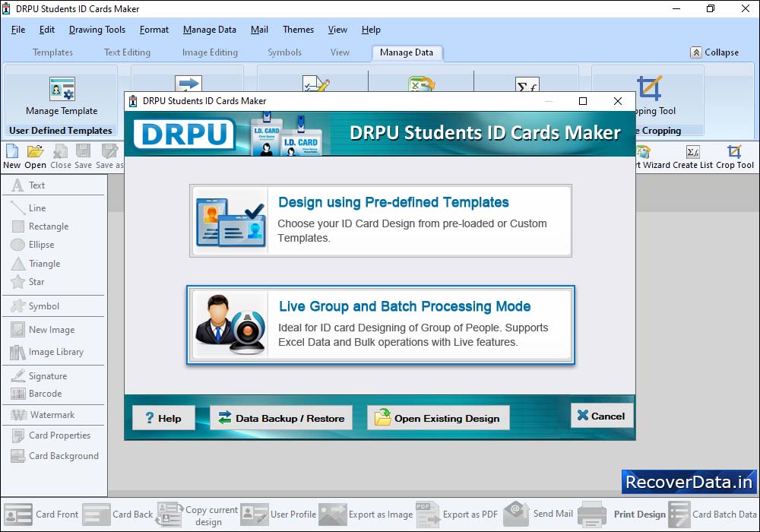Image resolution: width=760 pixels, height=532 pixels.
Task: Click the Crop Tool in toolbar
Action: tap(735, 157)
